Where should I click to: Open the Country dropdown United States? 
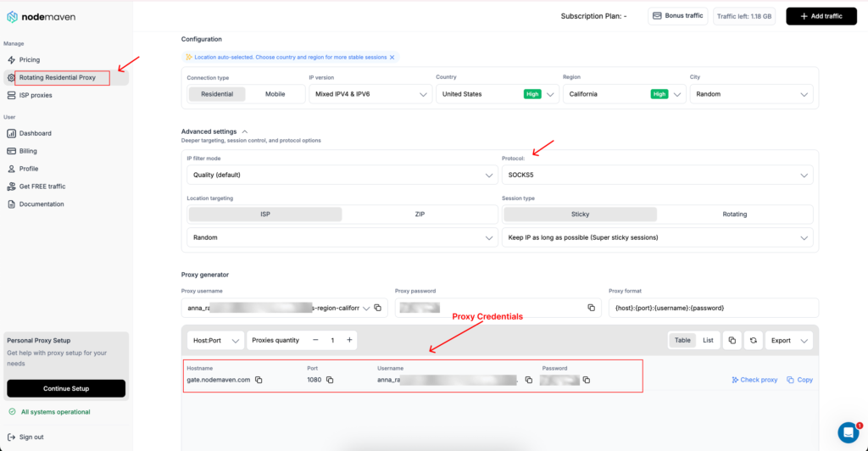click(x=497, y=94)
